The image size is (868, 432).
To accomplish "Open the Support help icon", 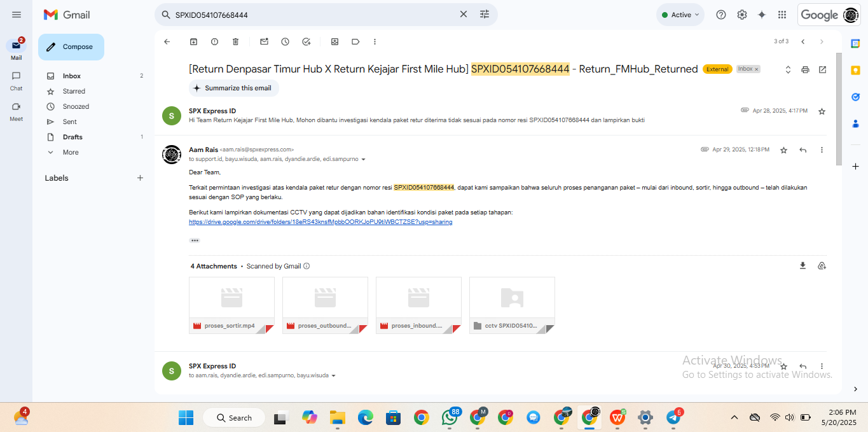I will pyautogui.click(x=721, y=15).
